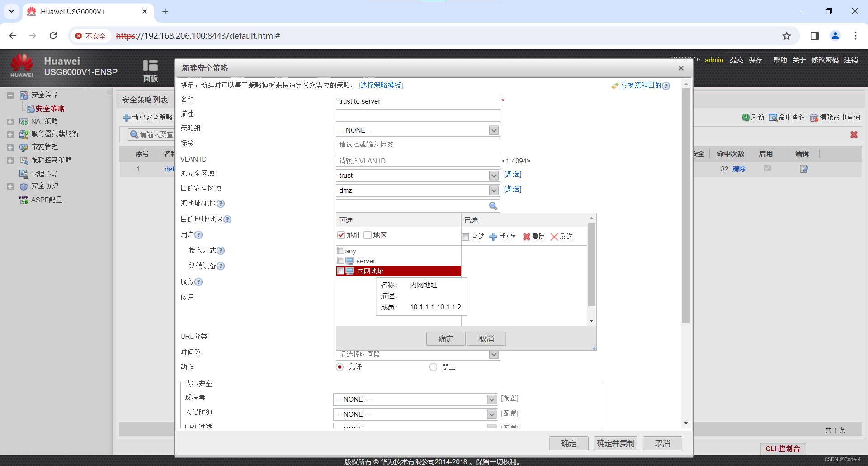The width and height of the screenshot is (868, 466).
Task: Click 选择策略模板 link
Action: click(x=381, y=86)
